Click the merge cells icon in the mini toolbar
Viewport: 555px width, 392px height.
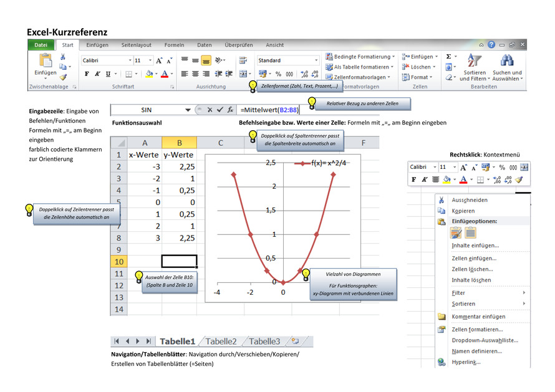[x=524, y=168]
